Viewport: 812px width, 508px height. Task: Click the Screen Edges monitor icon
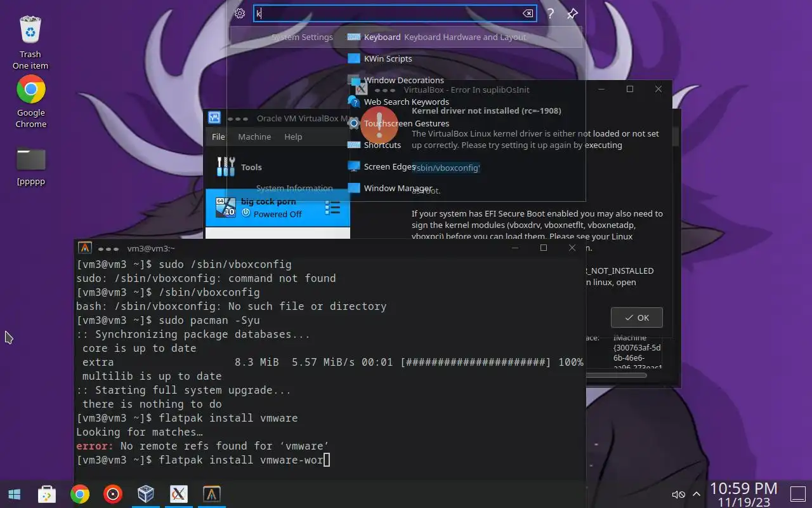click(x=353, y=166)
